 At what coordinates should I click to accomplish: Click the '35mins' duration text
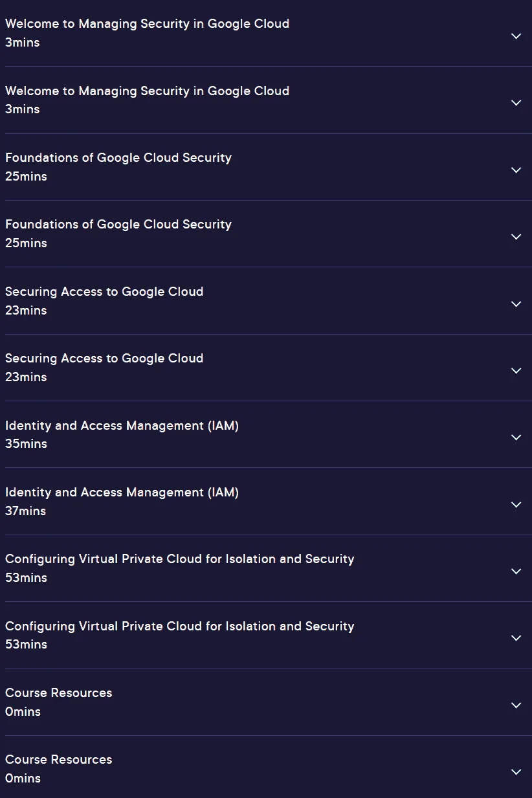(26, 444)
